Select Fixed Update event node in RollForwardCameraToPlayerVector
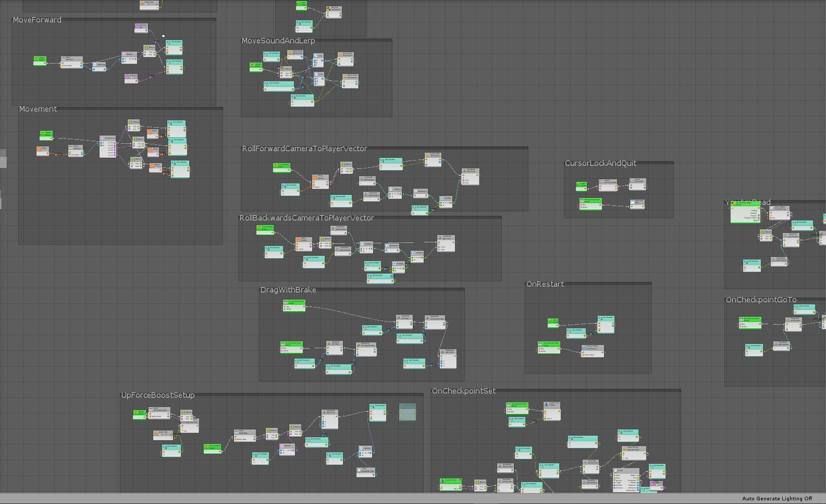Image resolution: width=826 pixels, height=504 pixels. (281, 167)
